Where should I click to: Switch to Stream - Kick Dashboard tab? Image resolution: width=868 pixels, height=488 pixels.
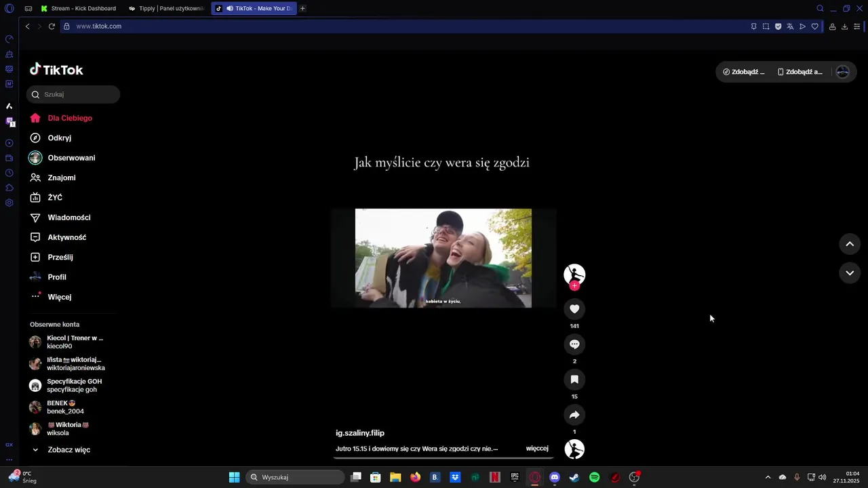click(x=78, y=9)
